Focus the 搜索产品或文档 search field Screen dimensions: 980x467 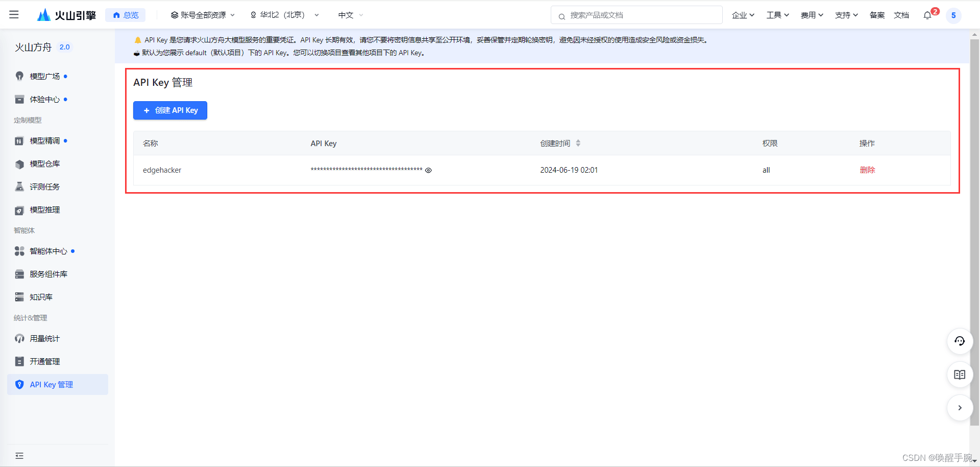pos(636,15)
